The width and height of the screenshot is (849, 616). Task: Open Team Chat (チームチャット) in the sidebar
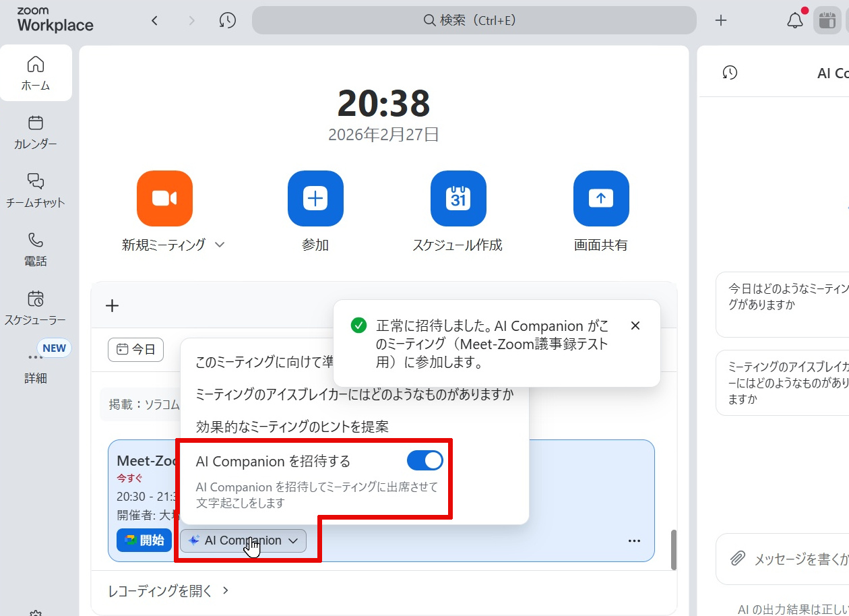(x=36, y=191)
